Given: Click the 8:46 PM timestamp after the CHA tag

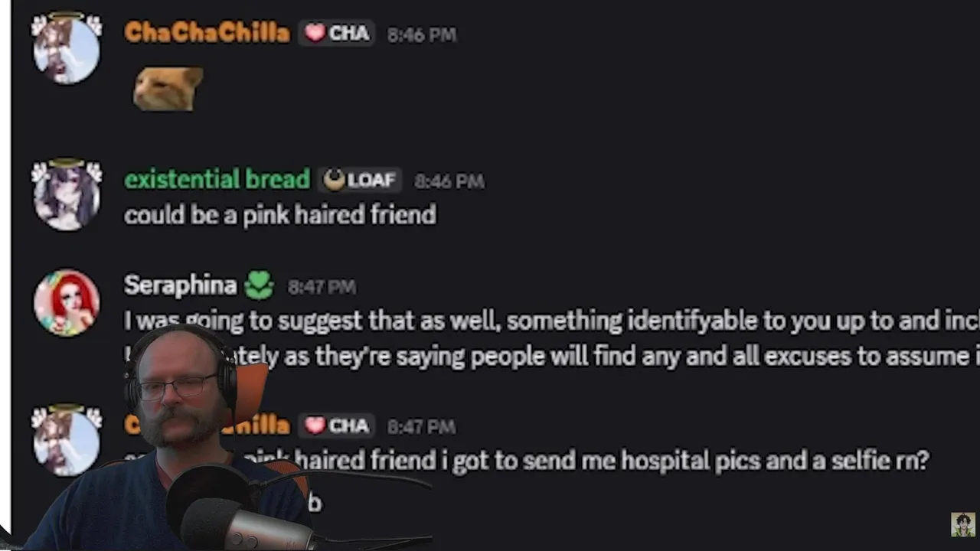Looking at the screenshot, I should coord(422,34).
